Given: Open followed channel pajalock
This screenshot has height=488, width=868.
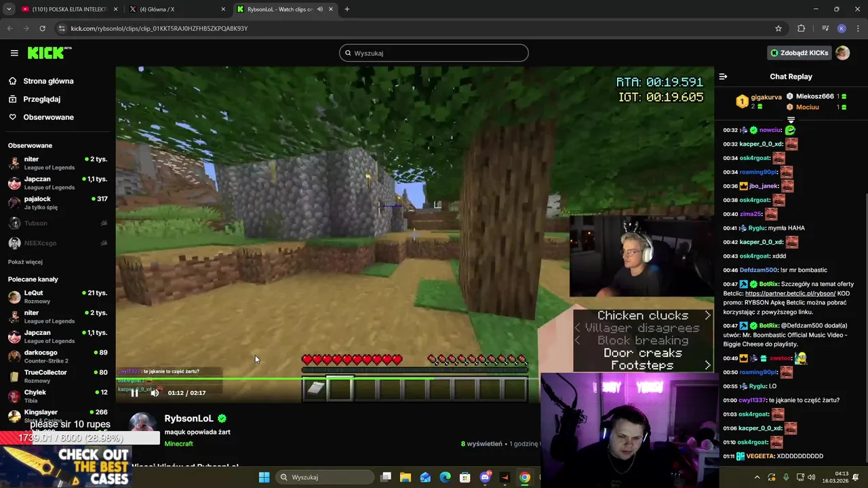Looking at the screenshot, I should pos(58,203).
